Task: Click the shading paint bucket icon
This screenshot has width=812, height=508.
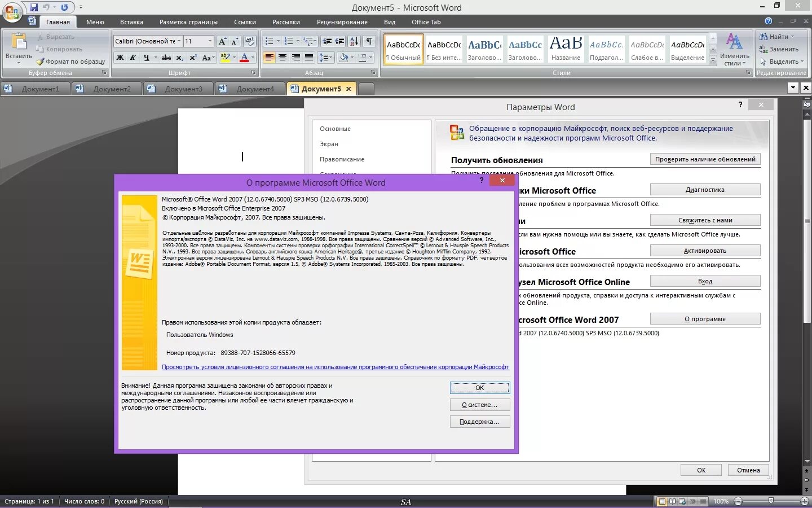Action: pyautogui.click(x=343, y=58)
